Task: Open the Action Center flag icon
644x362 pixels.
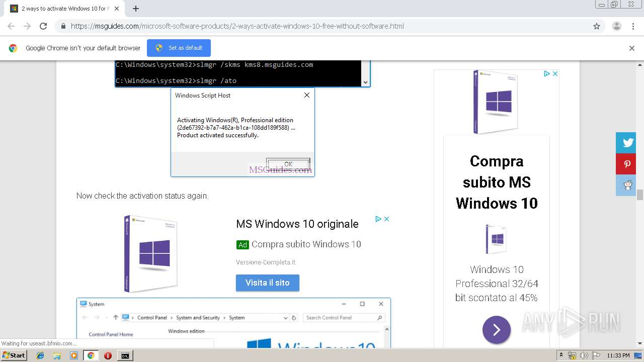Action: (596, 355)
